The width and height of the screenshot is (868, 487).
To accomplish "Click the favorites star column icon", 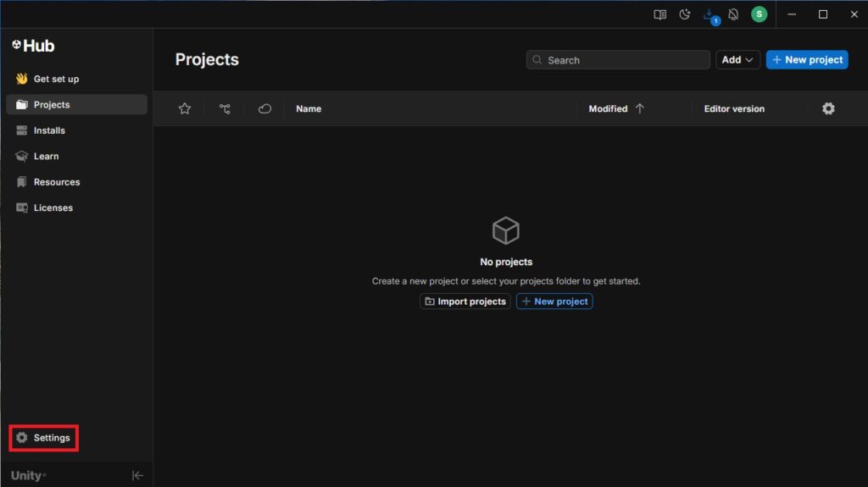I will pyautogui.click(x=185, y=108).
